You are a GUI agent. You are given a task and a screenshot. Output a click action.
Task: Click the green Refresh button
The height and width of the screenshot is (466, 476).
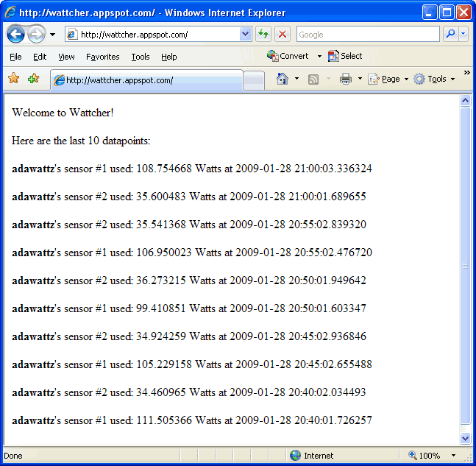263,34
